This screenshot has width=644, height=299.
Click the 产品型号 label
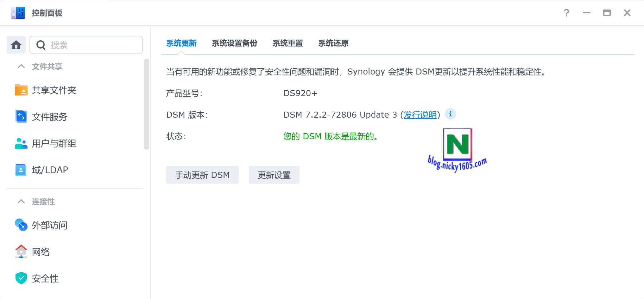(x=184, y=93)
